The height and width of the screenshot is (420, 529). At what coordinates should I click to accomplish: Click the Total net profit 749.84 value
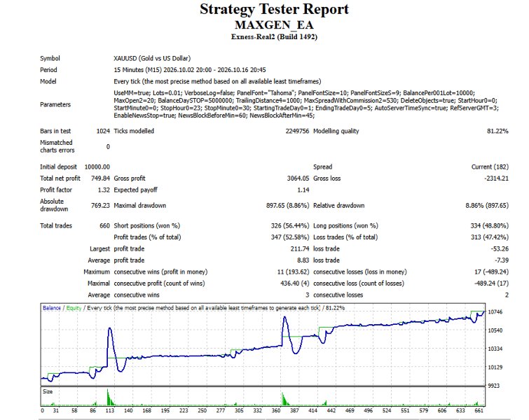pyautogui.click(x=100, y=178)
